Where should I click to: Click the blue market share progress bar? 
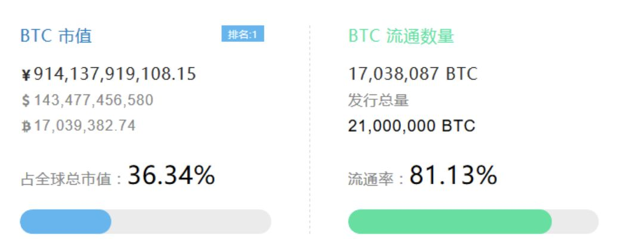click(x=66, y=222)
